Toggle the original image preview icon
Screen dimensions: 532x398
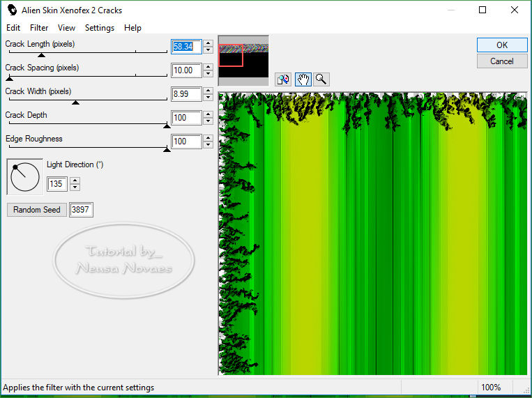[283, 79]
